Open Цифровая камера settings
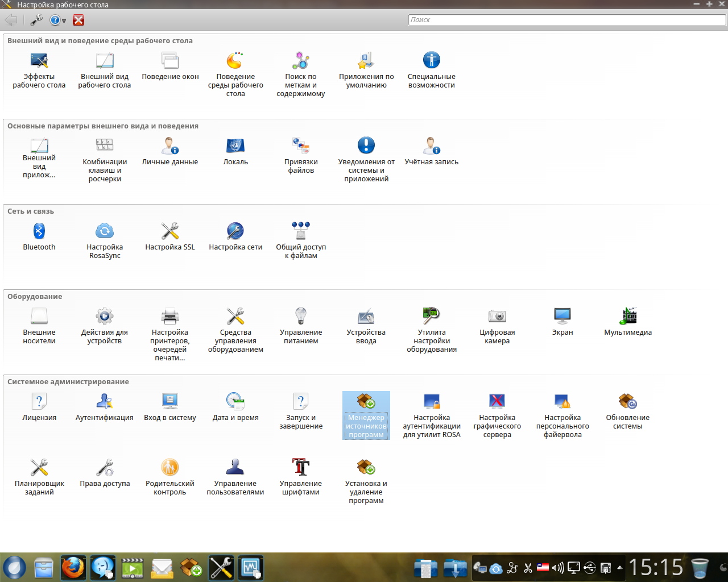 [497, 317]
